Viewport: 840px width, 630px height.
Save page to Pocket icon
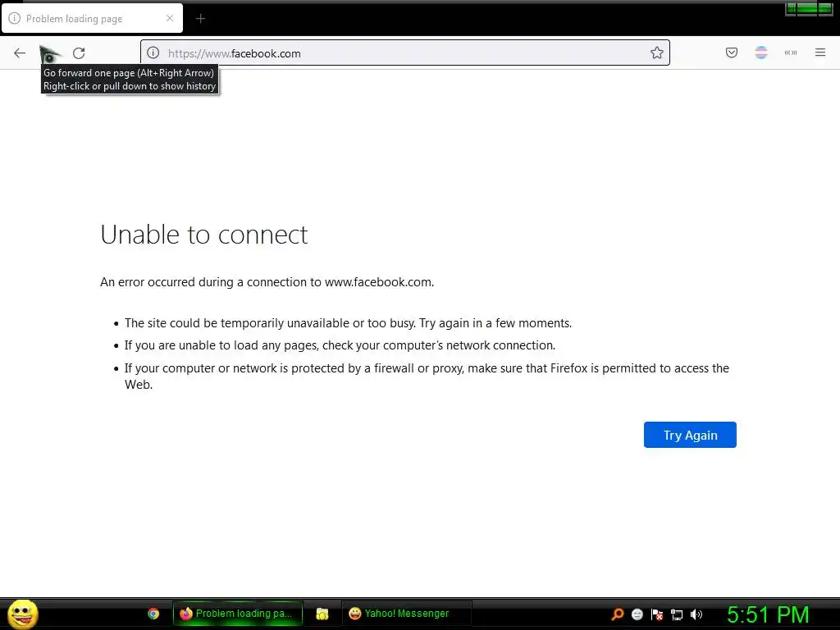pos(732,52)
